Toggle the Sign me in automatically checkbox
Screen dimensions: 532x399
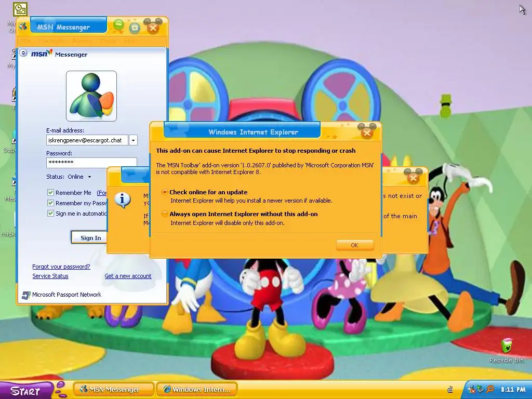pyautogui.click(x=50, y=213)
